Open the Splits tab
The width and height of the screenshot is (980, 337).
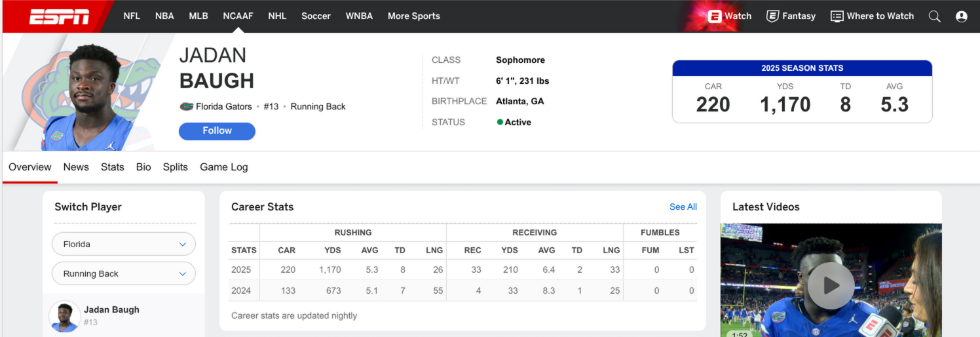pyautogui.click(x=175, y=167)
